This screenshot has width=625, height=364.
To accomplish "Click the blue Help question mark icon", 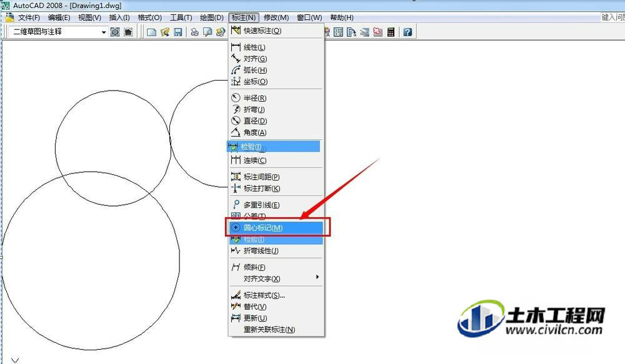I will (x=407, y=32).
